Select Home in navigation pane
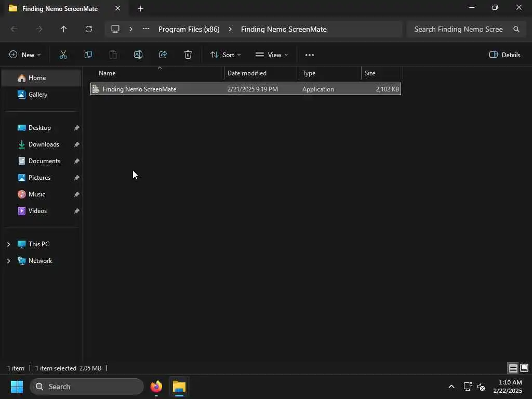 point(42,78)
